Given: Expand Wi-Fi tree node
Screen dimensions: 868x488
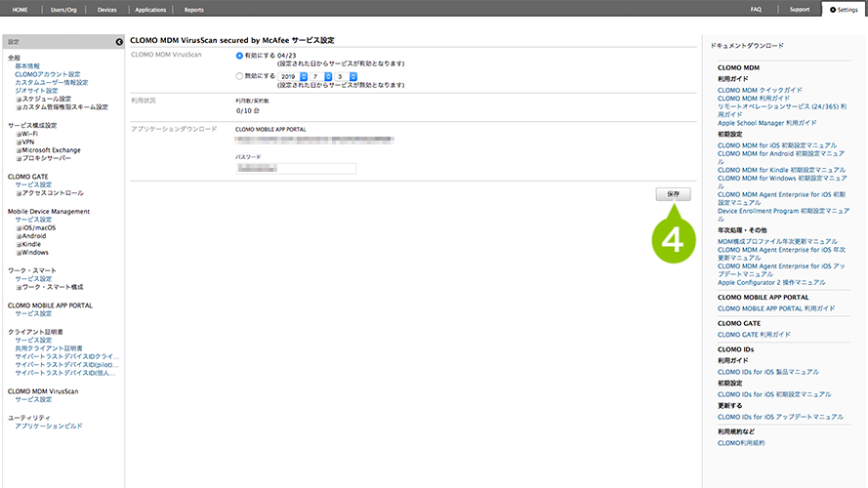Looking at the screenshot, I should pos(19,134).
